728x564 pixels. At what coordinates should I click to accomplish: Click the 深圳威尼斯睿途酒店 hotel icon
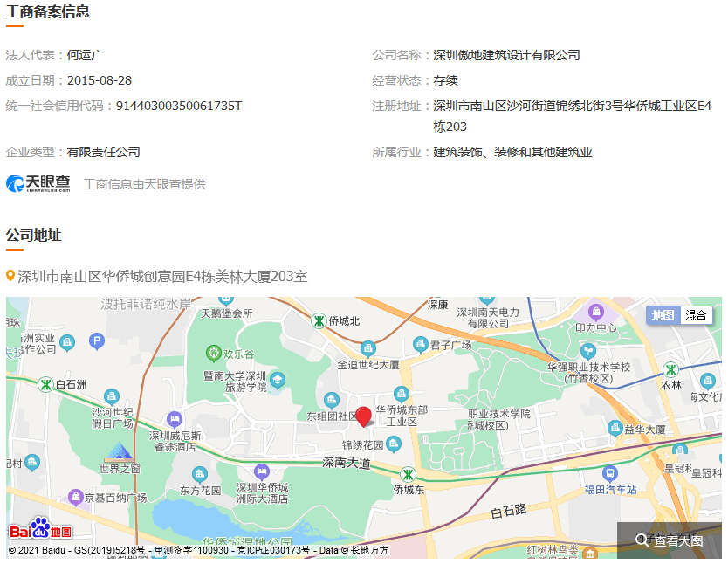click(x=174, y=419)
